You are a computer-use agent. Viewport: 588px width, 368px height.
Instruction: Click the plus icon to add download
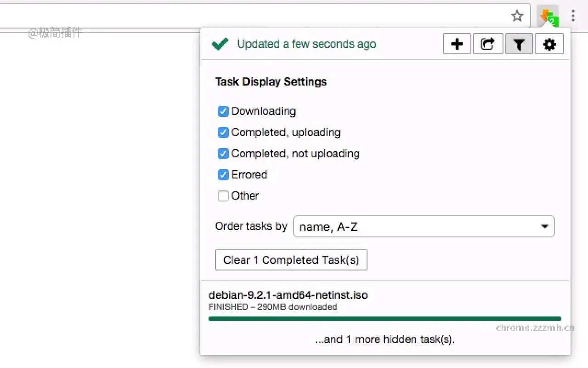457,44
